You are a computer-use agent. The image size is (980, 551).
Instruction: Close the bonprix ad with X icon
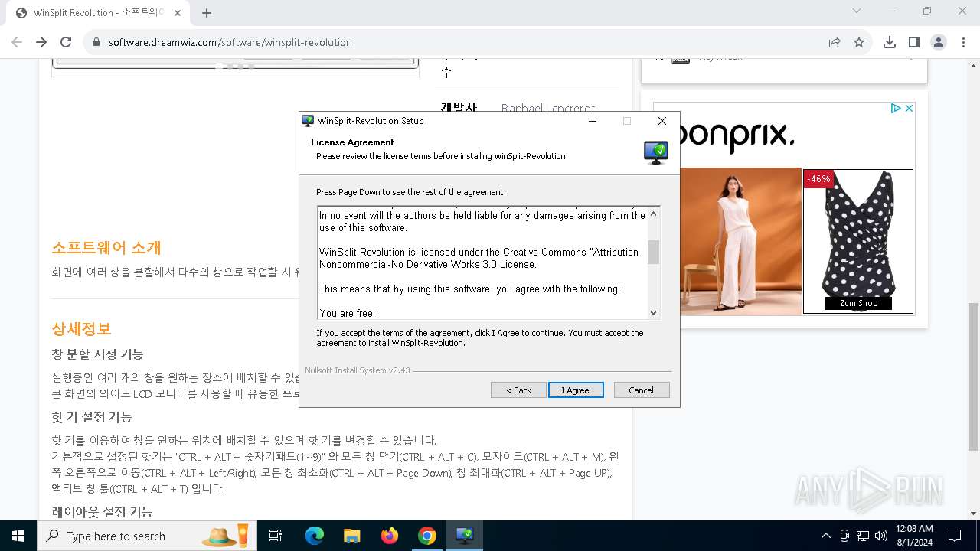pyautogui.click(x=909, y=109)
